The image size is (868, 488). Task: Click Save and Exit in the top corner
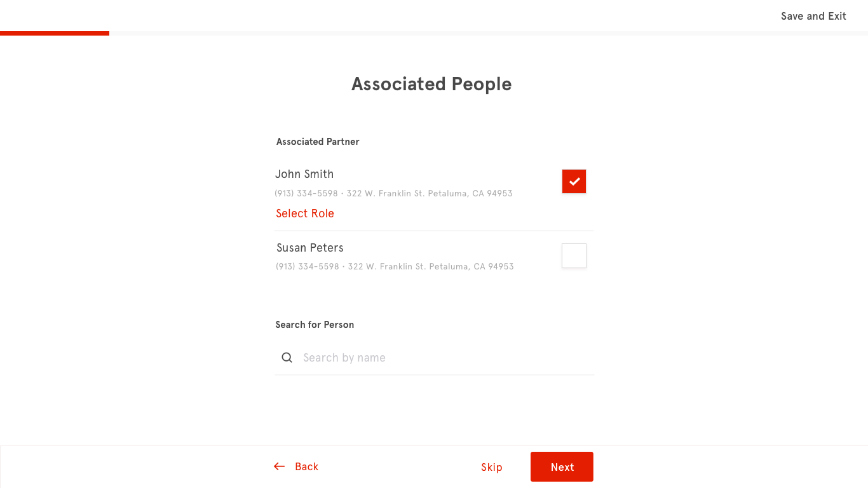(813, 17)
